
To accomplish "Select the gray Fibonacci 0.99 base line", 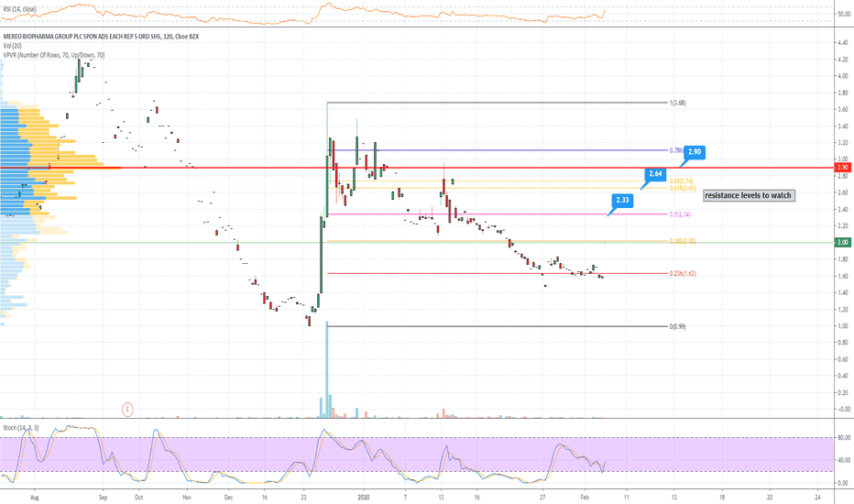I will click(x=498, y=326).
